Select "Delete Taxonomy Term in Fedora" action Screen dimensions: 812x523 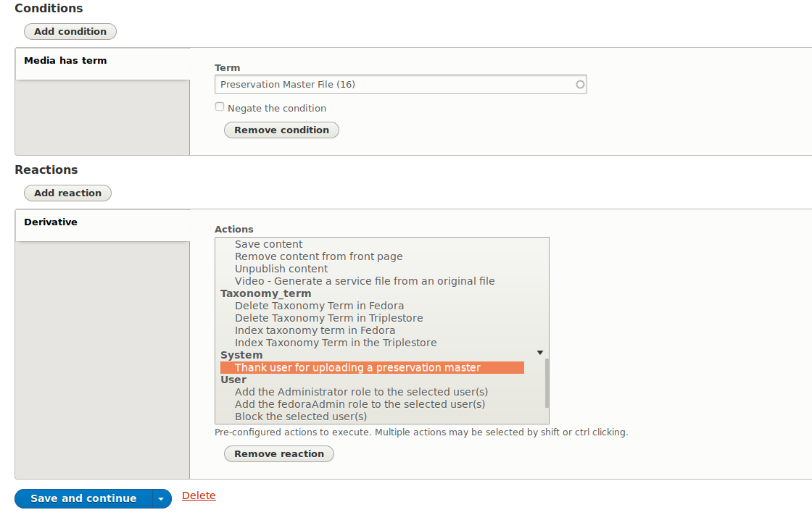(x=320, y=305)
